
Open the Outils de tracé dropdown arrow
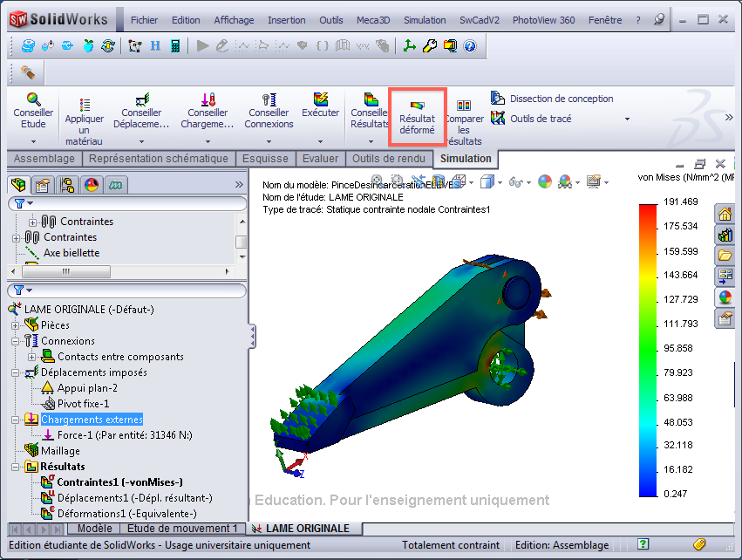(x=628, y=119)
